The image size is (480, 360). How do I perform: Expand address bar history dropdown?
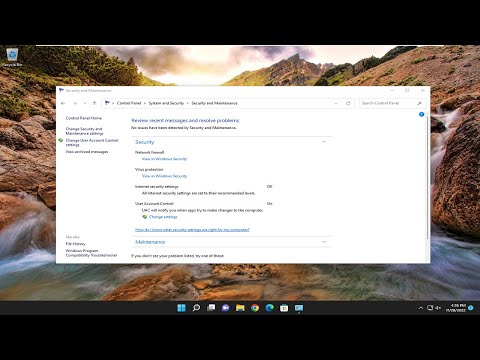(336, 103)
